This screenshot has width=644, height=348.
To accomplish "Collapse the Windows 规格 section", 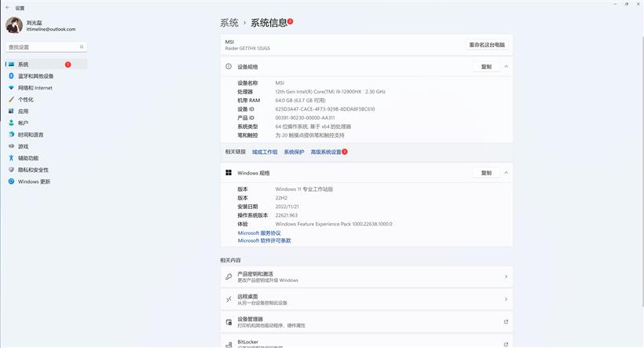I will click(x=506, y=173).
